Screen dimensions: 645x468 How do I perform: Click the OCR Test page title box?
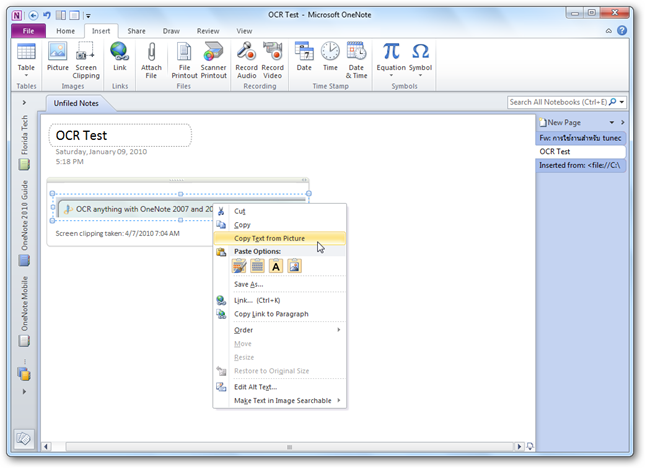[120, 135]
